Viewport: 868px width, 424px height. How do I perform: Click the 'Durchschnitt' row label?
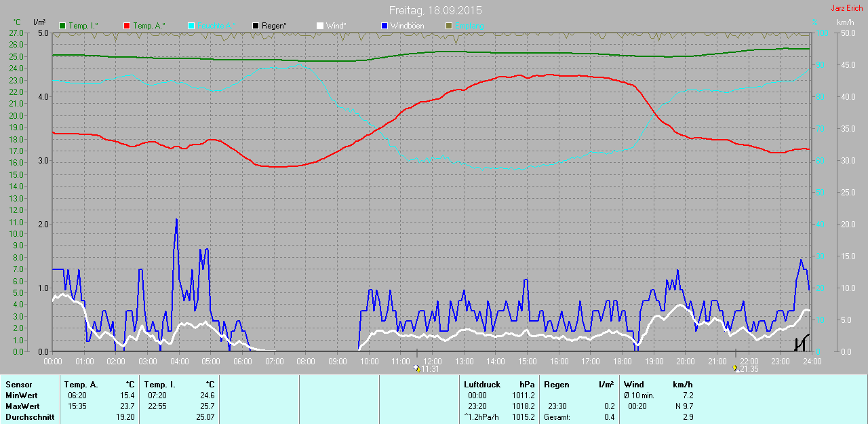pos(30,417)
